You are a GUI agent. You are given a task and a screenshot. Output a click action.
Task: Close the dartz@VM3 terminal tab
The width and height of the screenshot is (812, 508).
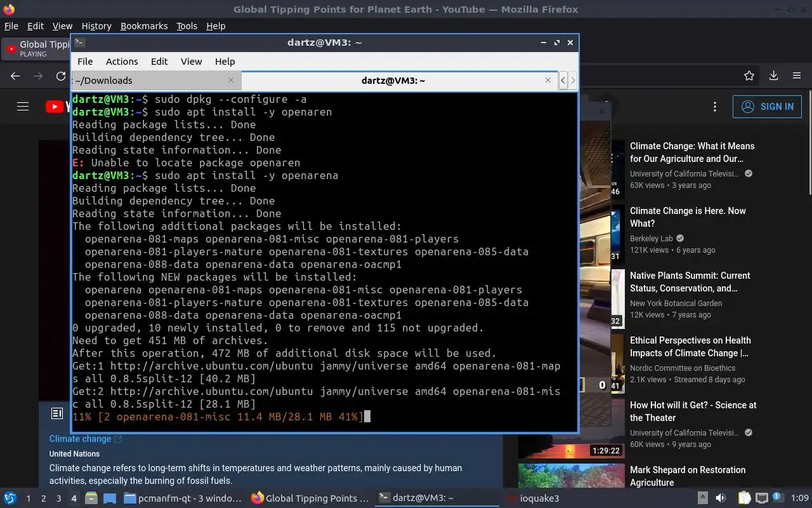(548, 80)
